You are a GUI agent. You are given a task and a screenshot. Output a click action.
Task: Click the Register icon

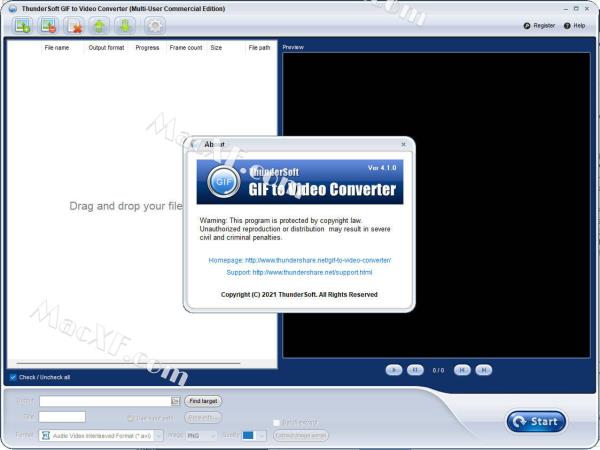[x=527, y=26]
